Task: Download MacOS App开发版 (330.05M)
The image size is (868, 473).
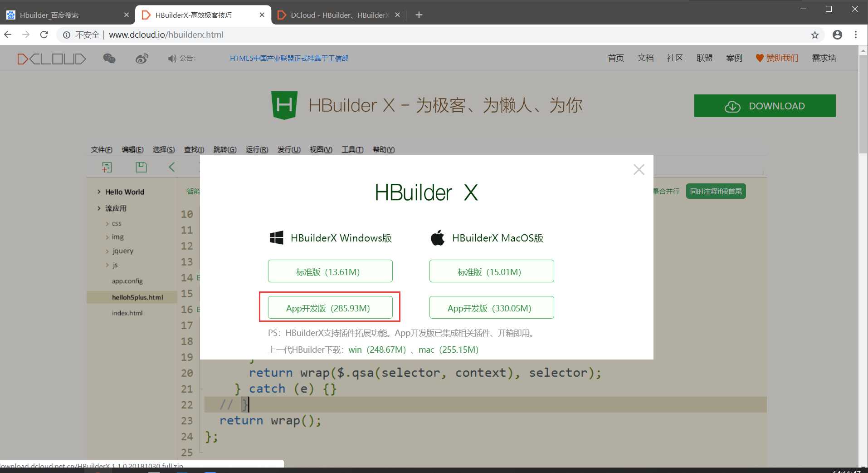Action: pos(492,307)
